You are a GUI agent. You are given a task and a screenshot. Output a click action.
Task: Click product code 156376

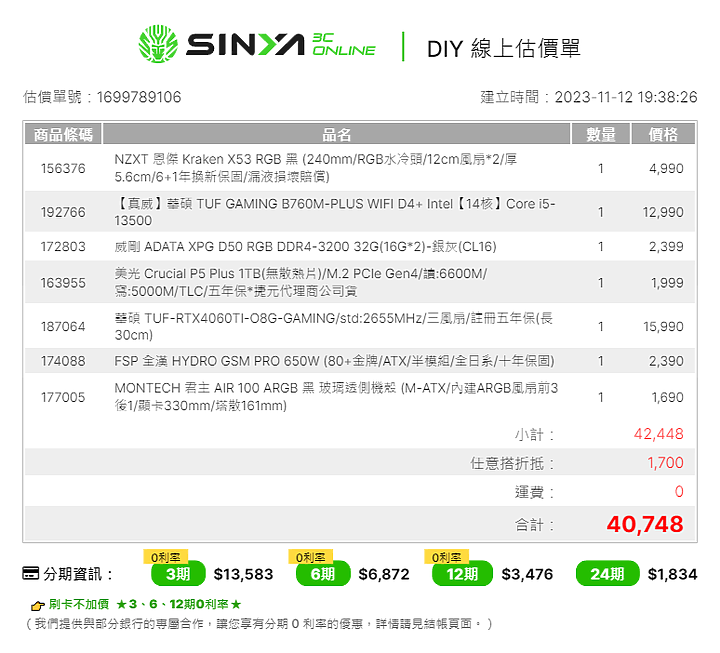63,169
